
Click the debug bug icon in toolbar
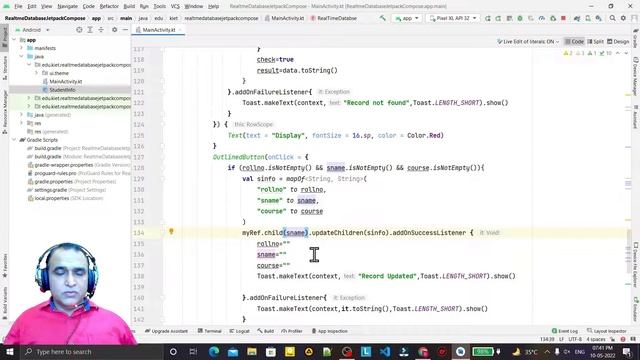click(520, 18)
